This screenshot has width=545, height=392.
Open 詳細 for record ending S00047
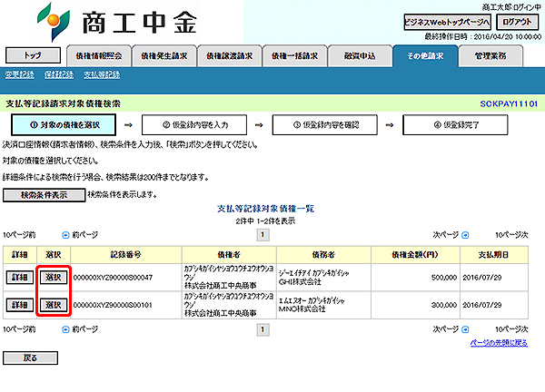[20, 278]
